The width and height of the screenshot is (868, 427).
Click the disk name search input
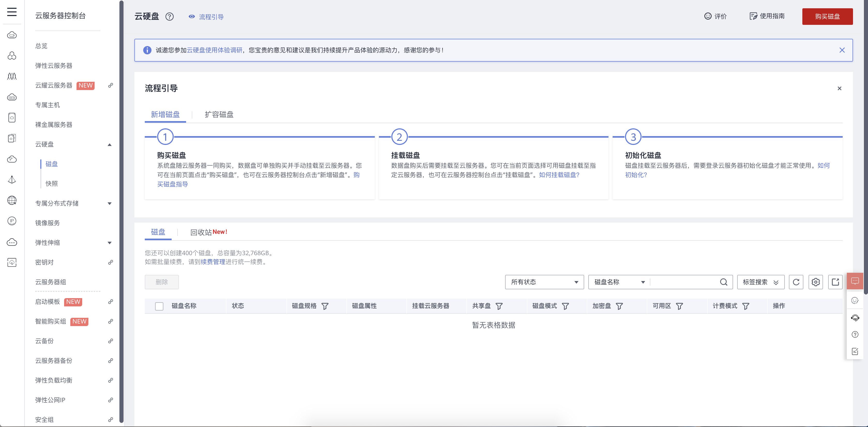point(684,282)
